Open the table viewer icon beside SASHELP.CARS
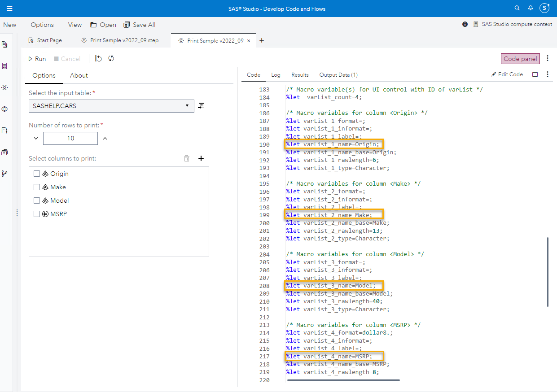The height and width of the screenshot is (392, 557). [x=201, y=105]
